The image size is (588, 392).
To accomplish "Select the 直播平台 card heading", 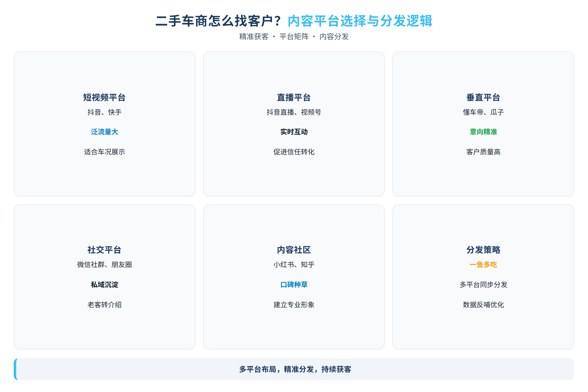I will (294, 98).
